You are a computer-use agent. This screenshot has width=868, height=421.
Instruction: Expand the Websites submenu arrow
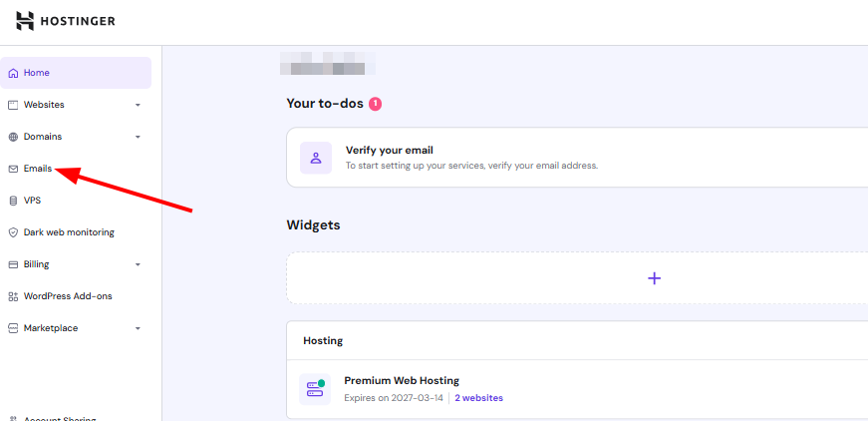point(138,105)
